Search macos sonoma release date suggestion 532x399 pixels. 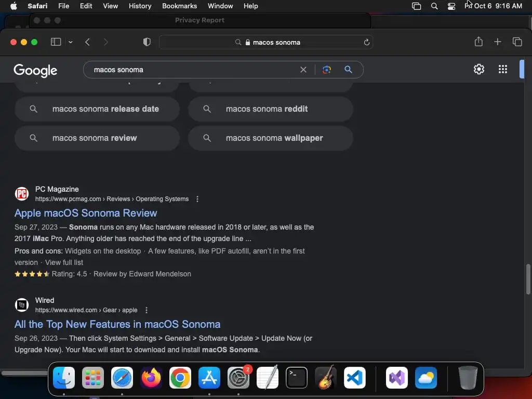(x=97, y=109)
